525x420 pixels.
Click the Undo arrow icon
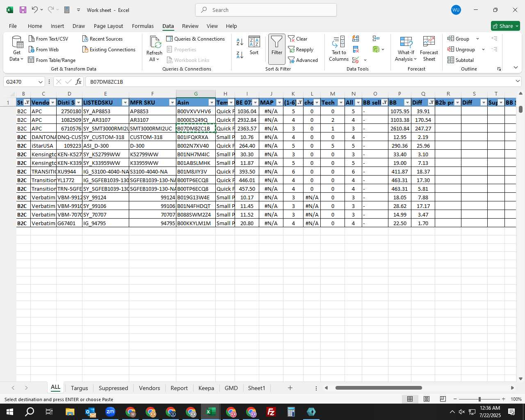35,10
